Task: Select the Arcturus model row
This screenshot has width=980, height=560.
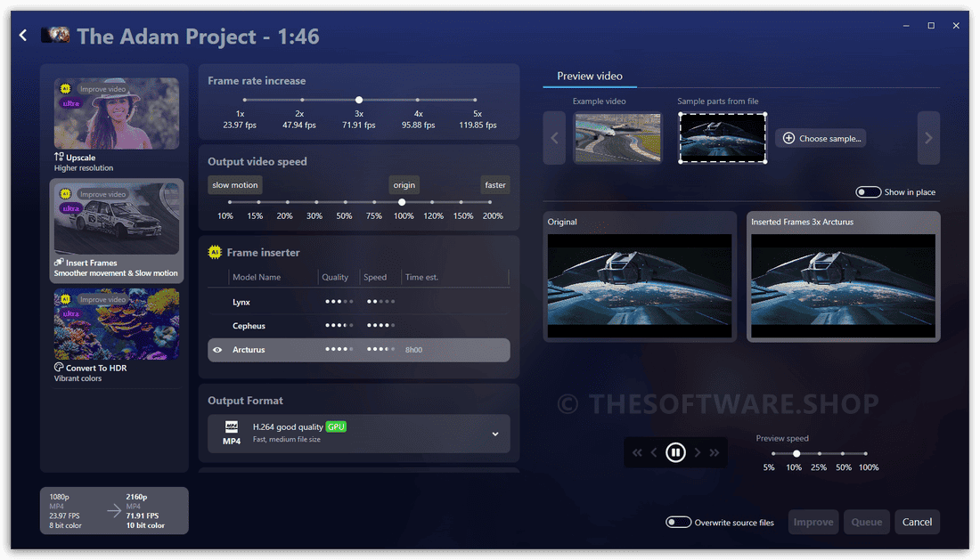Action: [x=359, y=350]
